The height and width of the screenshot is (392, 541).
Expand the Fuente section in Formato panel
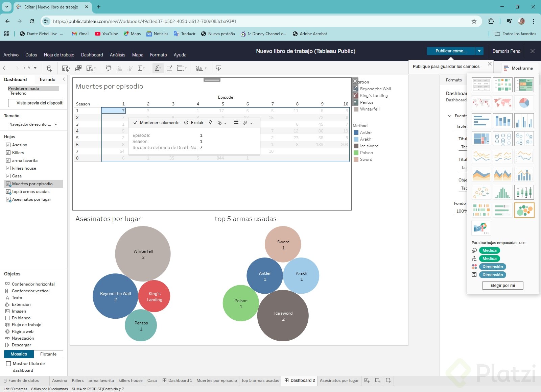point(450,116)
